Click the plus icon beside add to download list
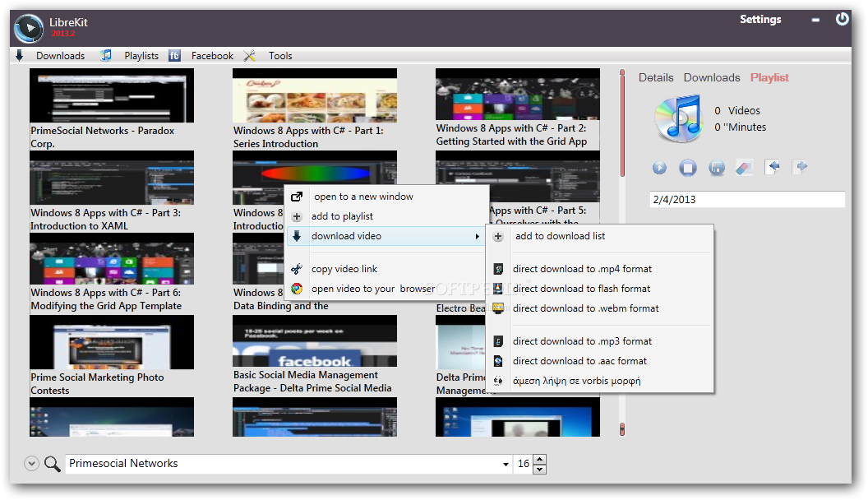The height and width of the screenshot is (500, 868). pyautogui.click(x=498, y=237)
